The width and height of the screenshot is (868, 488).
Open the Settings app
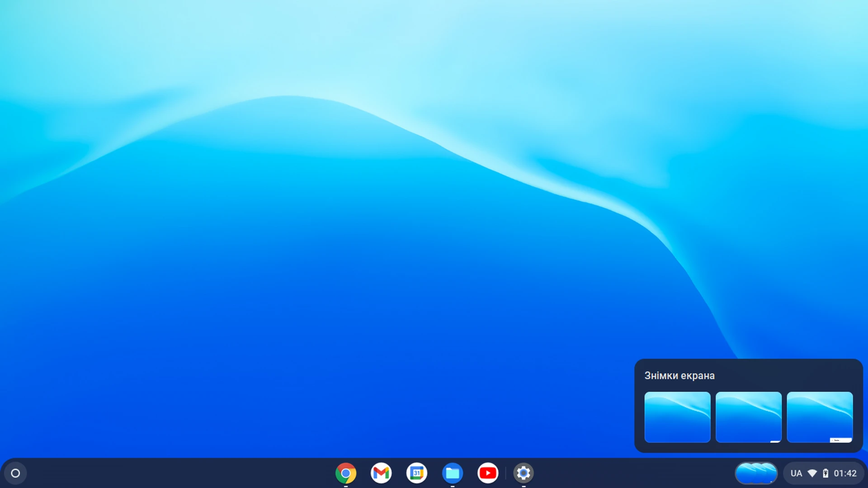(523, 473)
